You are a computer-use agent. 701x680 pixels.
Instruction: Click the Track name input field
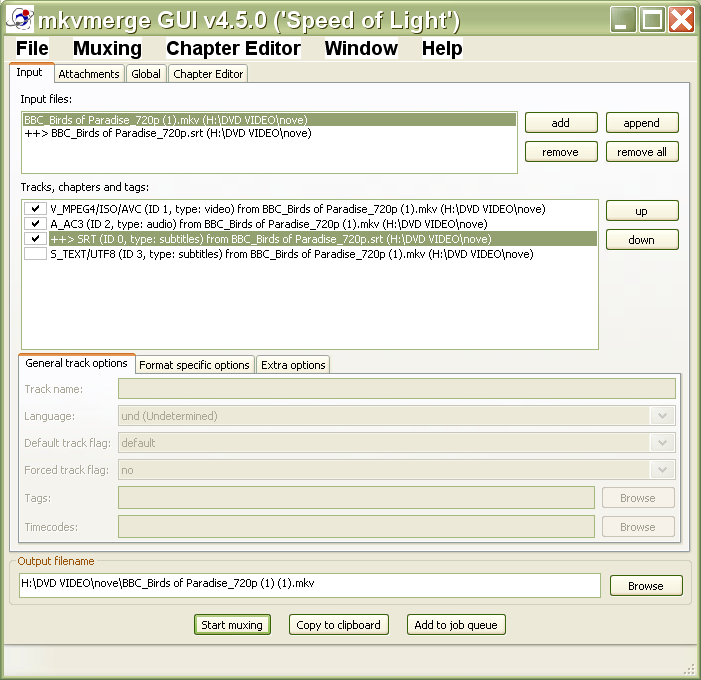click(x=397, y=389)
